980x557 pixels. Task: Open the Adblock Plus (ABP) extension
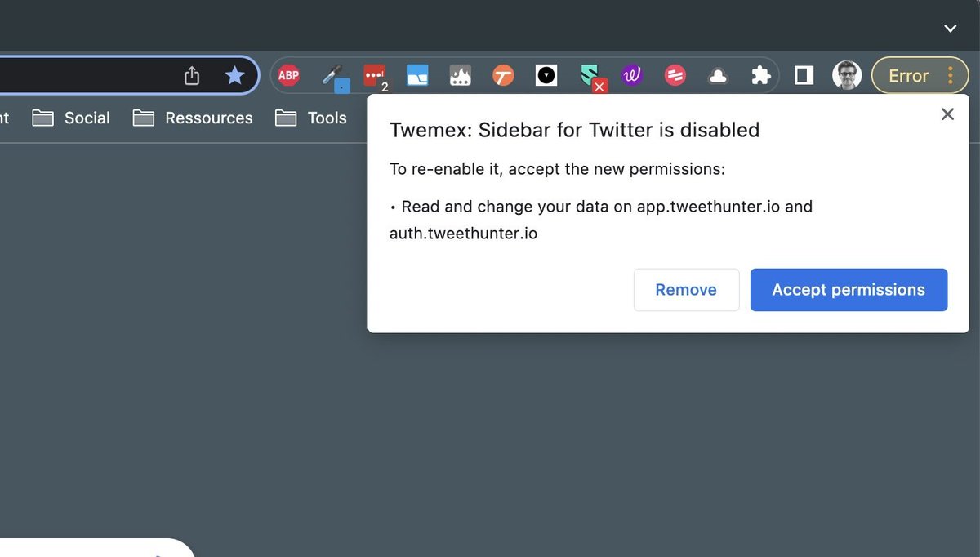click(x=289, y=76)
